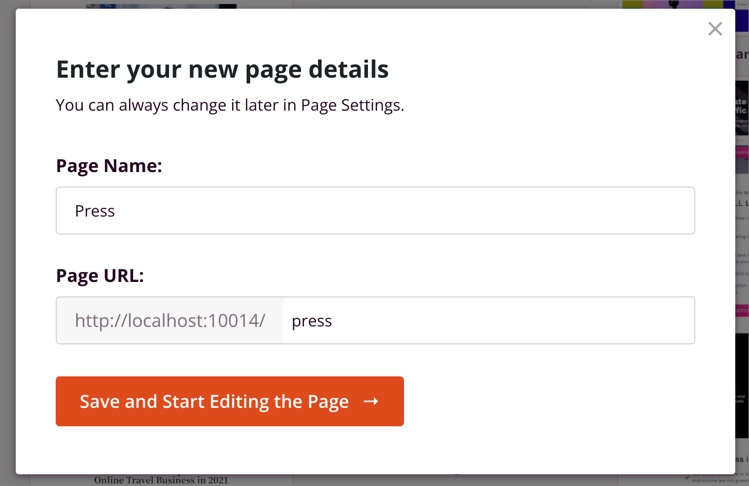Viewport: 749px width, 486px height.
Task: Click into the Page URL slug field
Action: [x=488, y=321]
